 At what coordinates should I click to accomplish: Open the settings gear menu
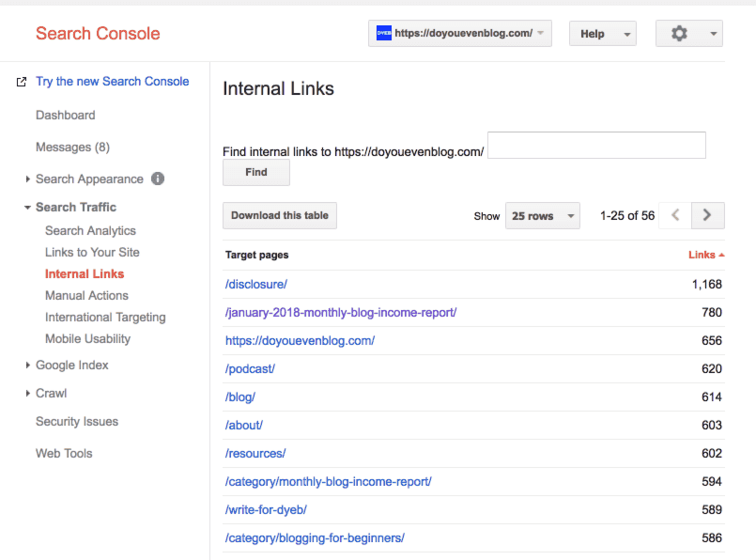pos(688,33)
